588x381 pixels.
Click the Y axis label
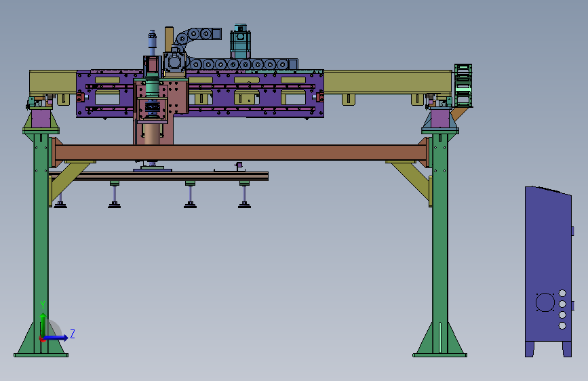click(x=43, y=304)
